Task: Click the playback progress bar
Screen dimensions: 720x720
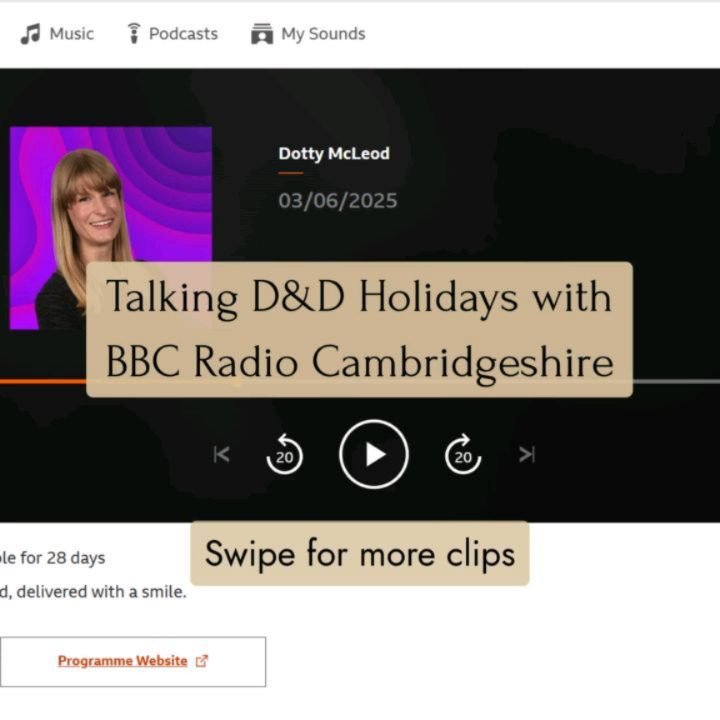Action: (x=360, y=381)
